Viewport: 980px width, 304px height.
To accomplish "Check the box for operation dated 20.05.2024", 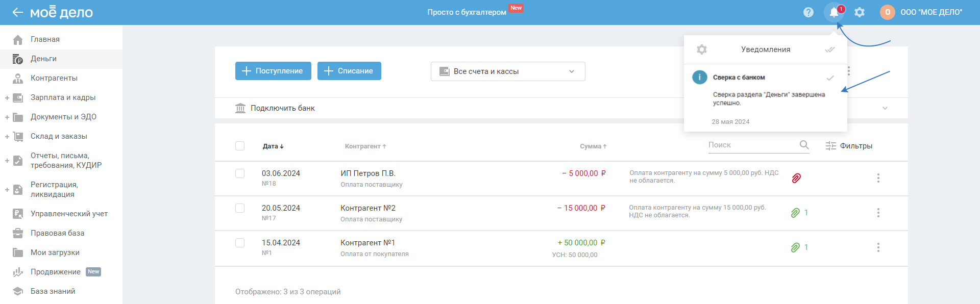I will coord(240,208).
